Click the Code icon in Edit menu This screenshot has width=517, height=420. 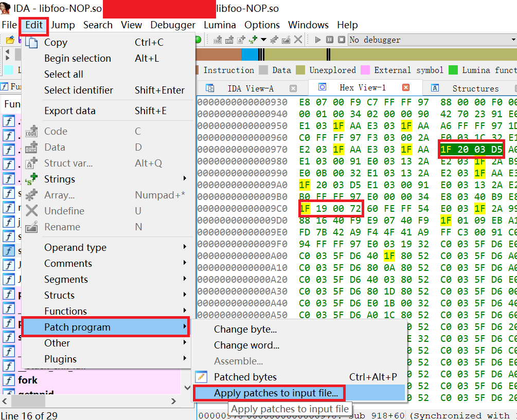point(31,131)
